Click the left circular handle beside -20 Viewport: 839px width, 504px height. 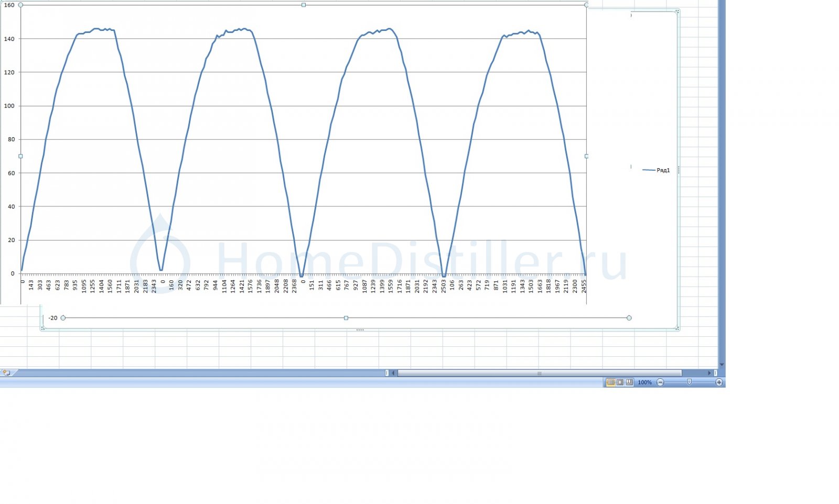63,318
